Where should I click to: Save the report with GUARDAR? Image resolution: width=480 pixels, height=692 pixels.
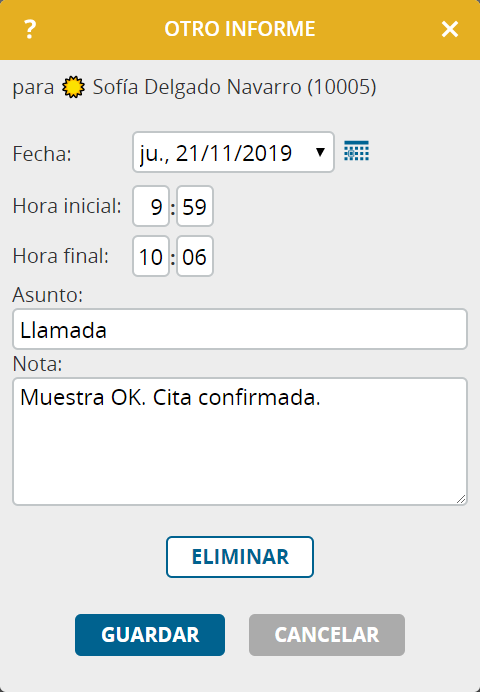coord(150,635)
